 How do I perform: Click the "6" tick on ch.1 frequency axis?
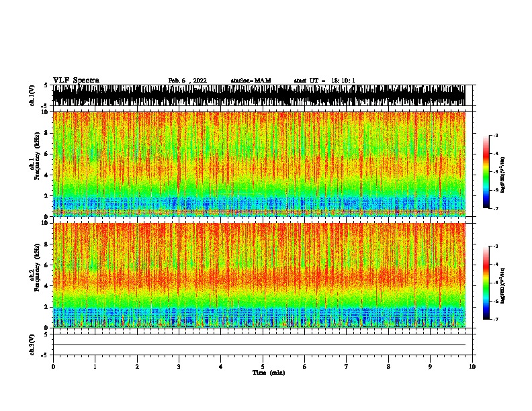pos(48,154)
